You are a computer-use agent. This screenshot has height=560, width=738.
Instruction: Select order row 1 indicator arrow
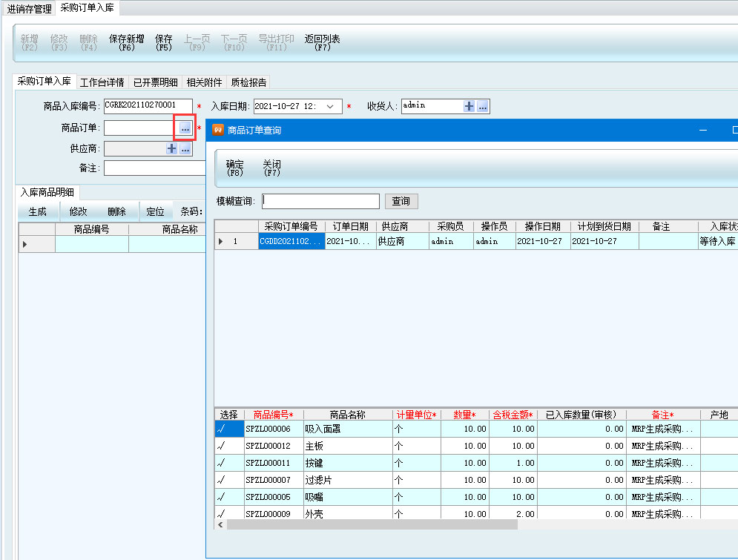(221, 241)
